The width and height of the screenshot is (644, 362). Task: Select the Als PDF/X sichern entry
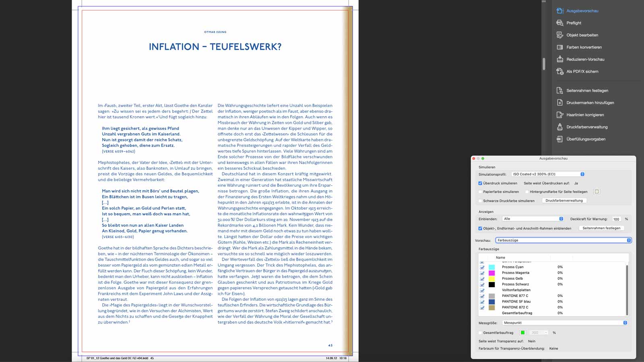click(x=582, y=71)
